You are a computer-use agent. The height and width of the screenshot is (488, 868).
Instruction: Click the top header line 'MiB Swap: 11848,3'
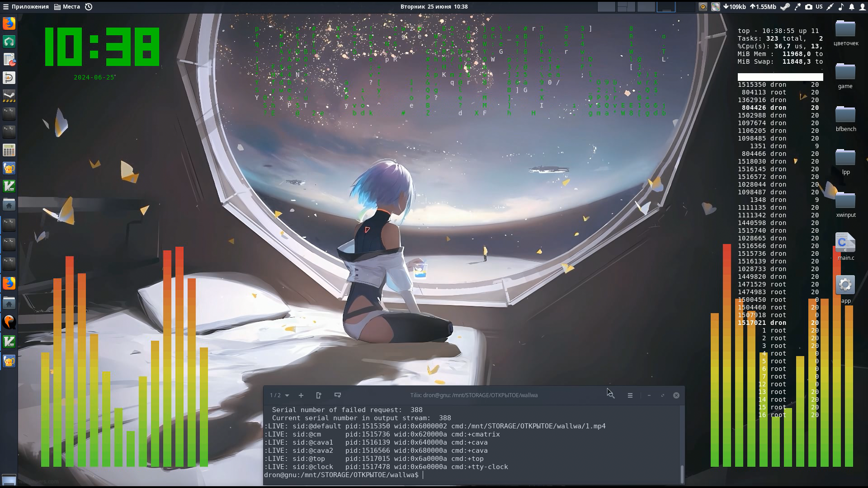click(780, 61)
